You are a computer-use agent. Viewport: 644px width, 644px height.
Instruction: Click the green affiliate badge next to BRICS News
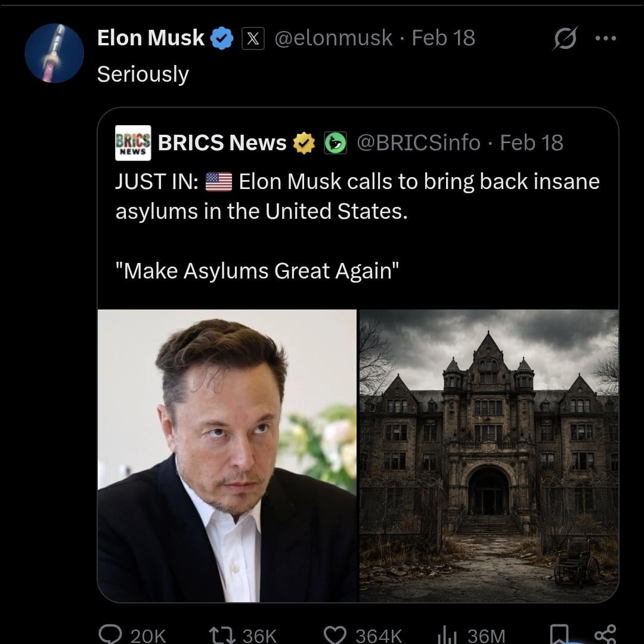[x=335, y=143]
